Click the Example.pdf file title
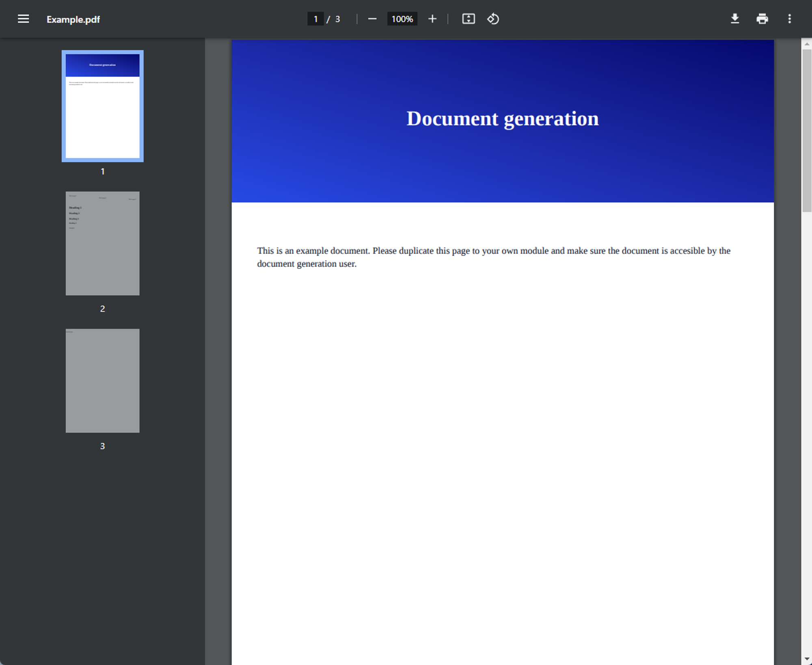This screenshot has width=812, height=665. (x=73, y=19)
